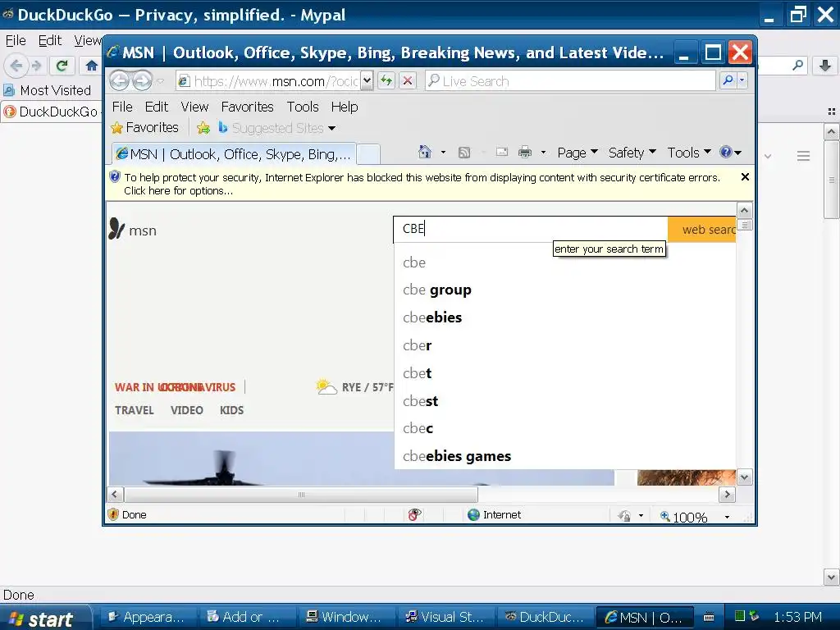Open the View menu in Internet Explorer

coord(194,107)
